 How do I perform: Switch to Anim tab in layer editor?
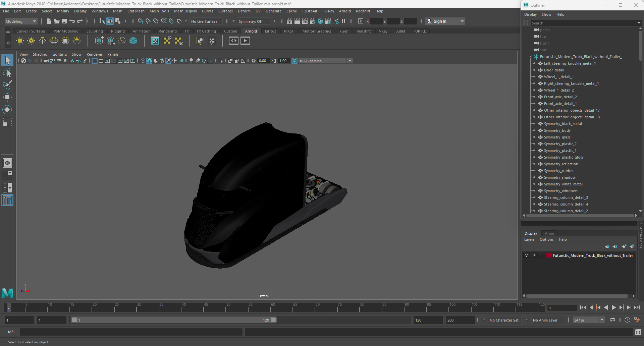point(549,233)
